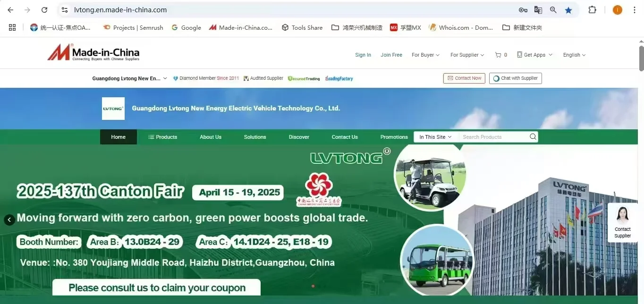The height and width of the screenshot is (304, 644).
Task: Click the Leading Factory badge
Action: pos(339,78)
